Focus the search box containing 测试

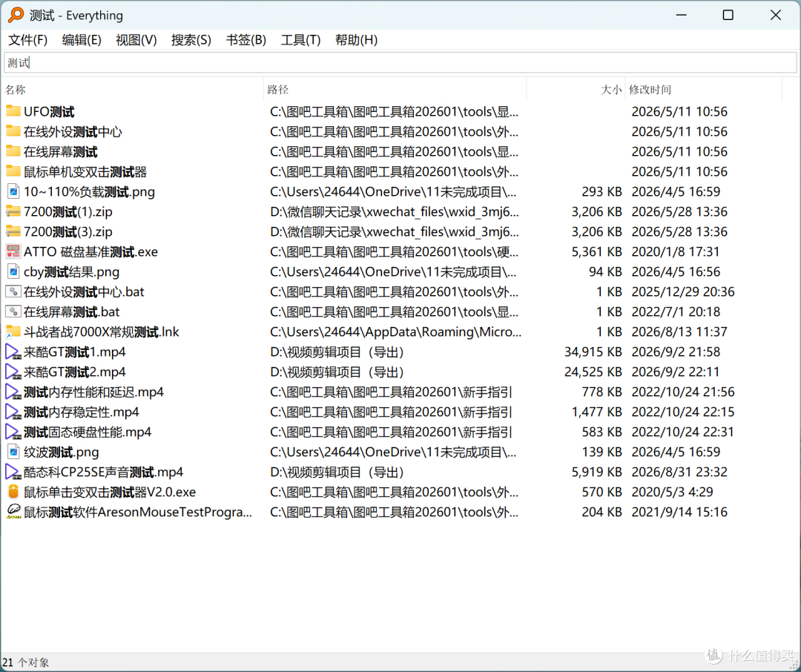[400, 62]
